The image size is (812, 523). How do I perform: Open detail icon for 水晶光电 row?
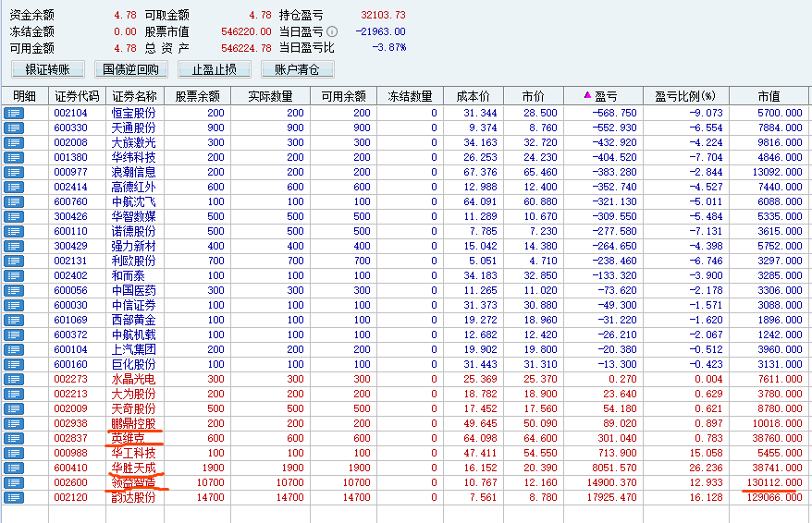coord(14,379)
